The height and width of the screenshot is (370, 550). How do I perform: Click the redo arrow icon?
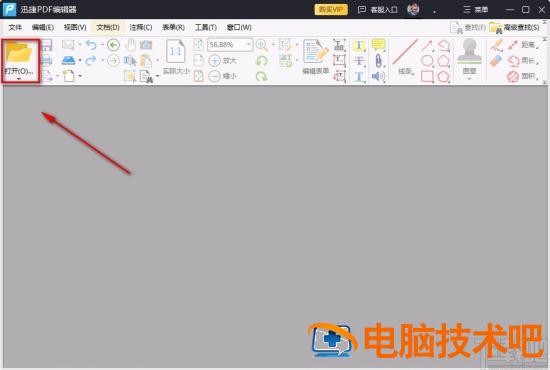point(91,60)
